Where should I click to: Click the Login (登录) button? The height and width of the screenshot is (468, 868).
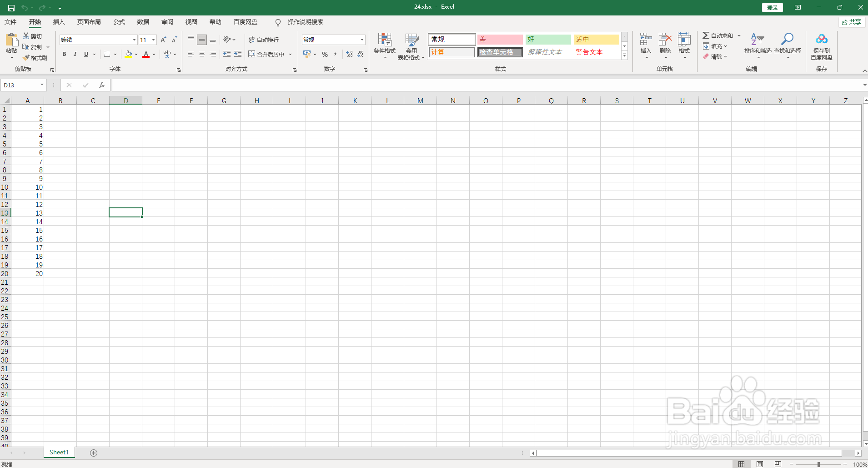[x=773, y=7]
